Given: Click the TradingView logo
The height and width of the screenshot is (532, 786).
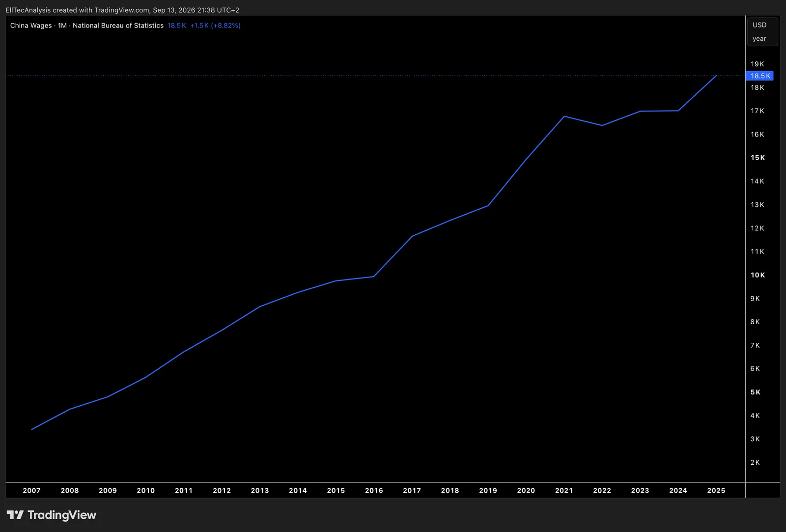Looking at the screenshot, I should (52, 515).
